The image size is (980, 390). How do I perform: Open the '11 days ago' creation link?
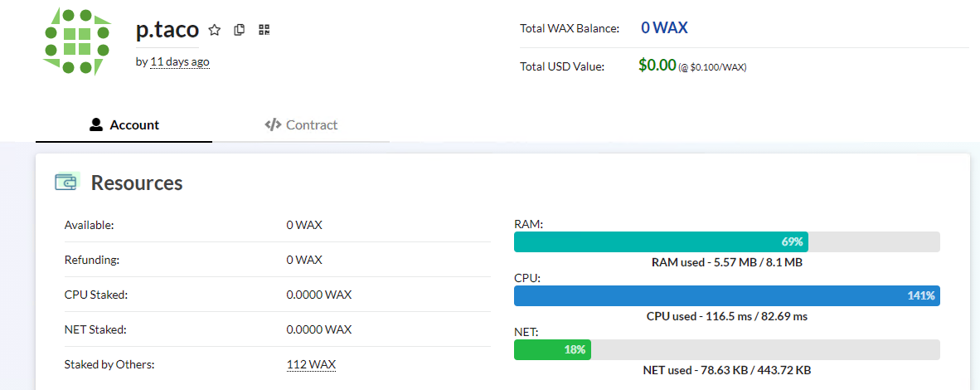[x=180, y=62]
